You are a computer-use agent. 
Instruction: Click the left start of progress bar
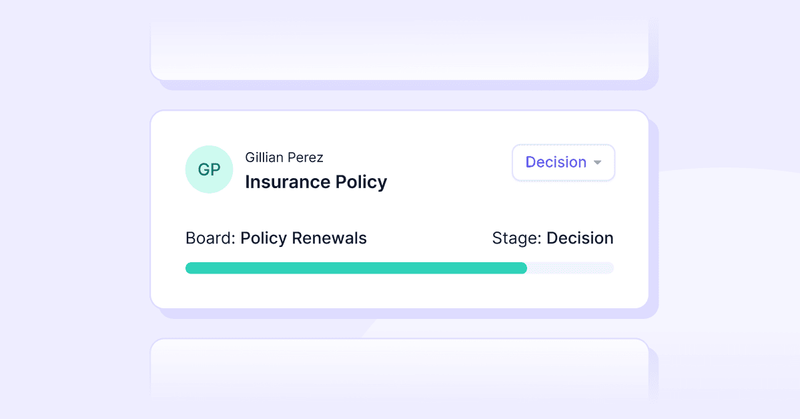pyautogui.click(x=190, y=268)
